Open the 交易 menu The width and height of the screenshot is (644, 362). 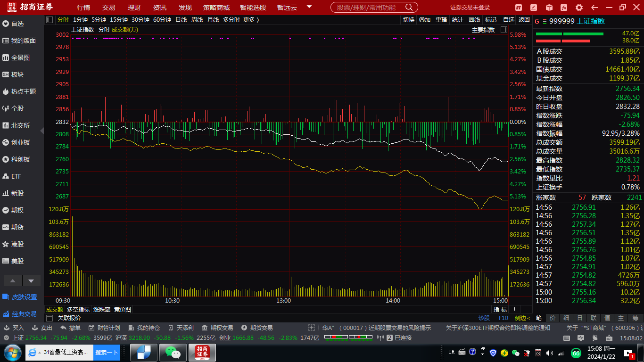point(108,8)
